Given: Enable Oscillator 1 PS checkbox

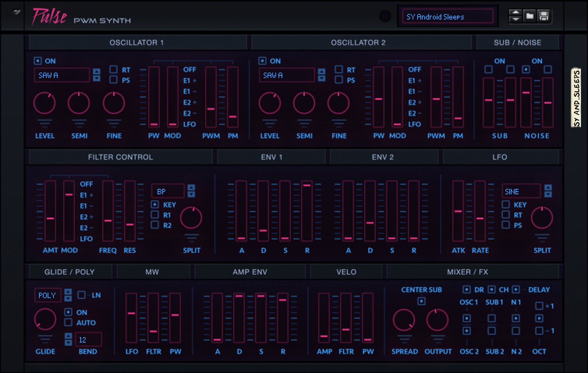Looking at the screenshot, I should tap(113, 80).
